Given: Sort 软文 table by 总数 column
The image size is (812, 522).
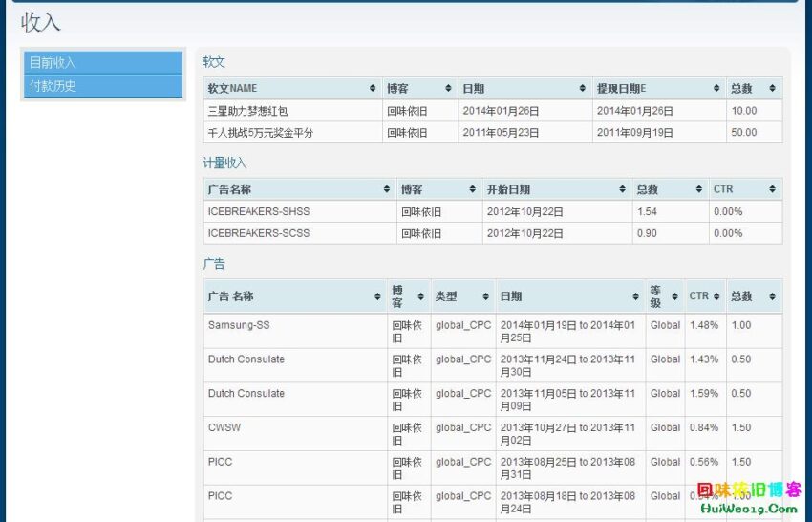Looking at the screenshot, I should [x=753, y=88].
